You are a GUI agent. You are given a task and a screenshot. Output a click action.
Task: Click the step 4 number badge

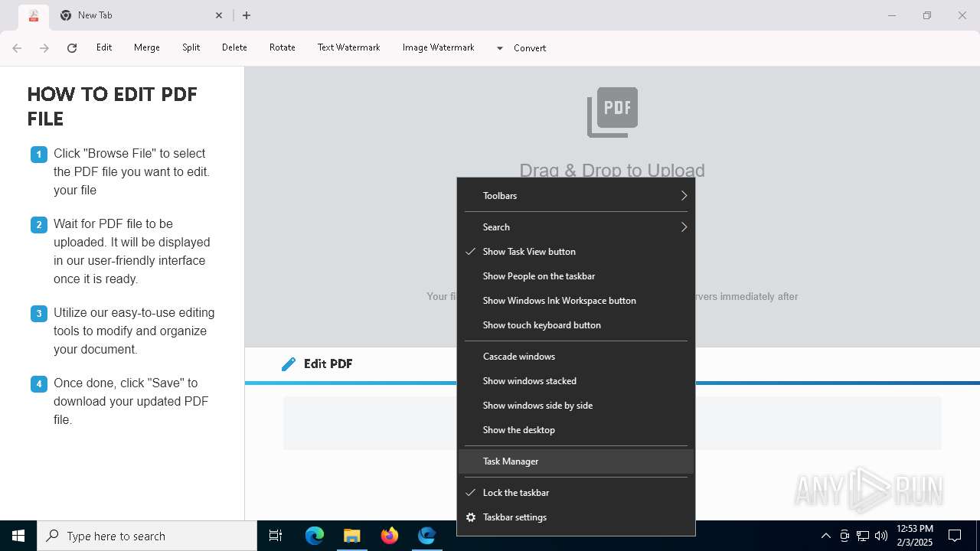(39, 384)
